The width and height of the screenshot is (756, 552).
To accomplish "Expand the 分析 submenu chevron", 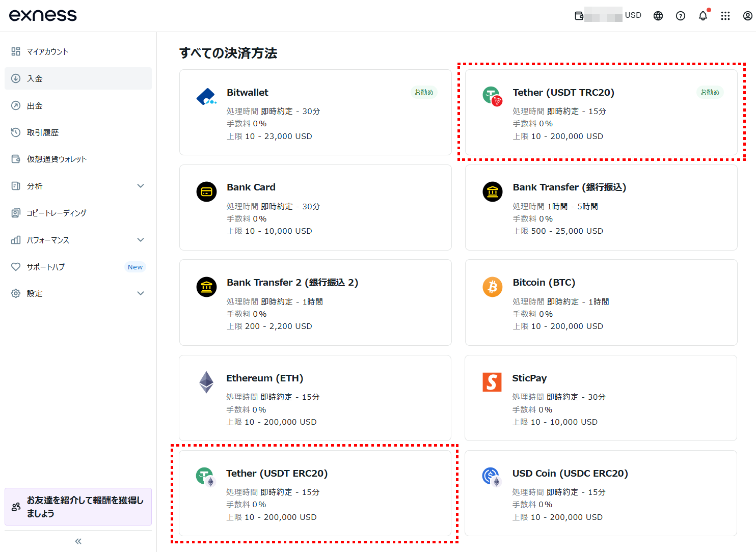I will pos(141,186).
